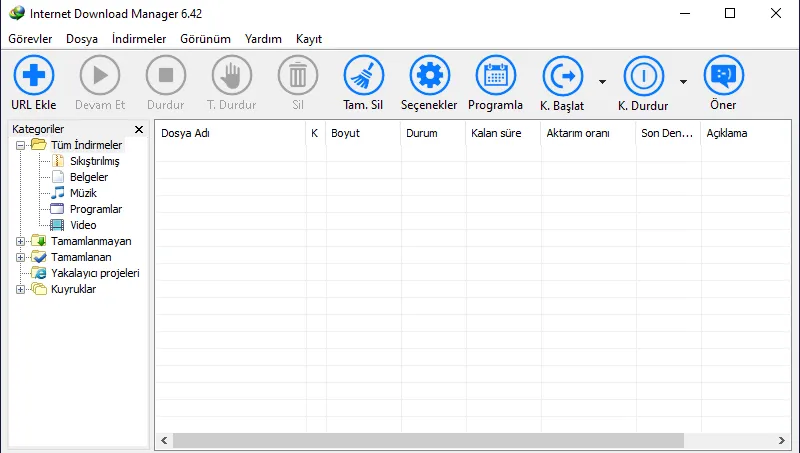Open the Dosya menu
The width and height of the screenshot is (800, 453).
tap(82, 39)
